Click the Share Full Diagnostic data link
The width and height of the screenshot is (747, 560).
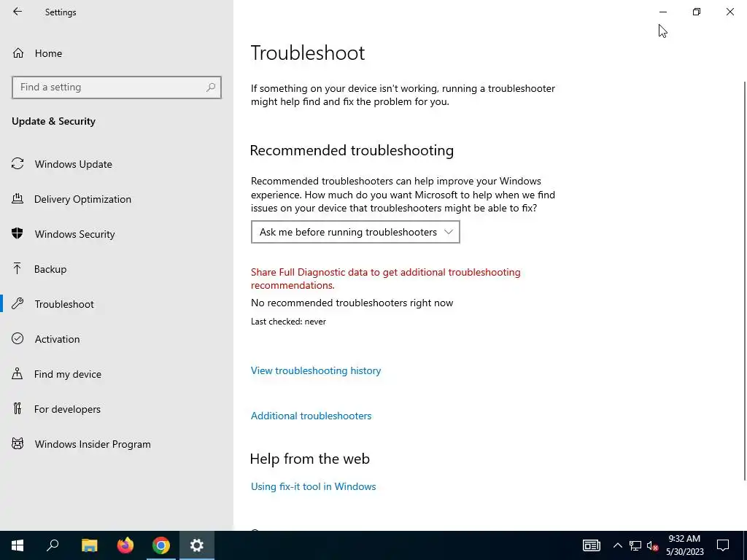[385, 279]
